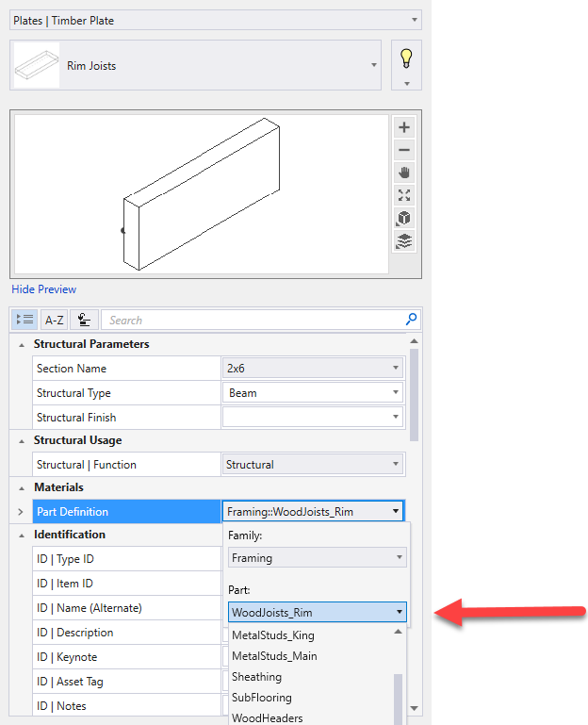Select the Structural Finish label
This screenshot has height=725, width=588.
click(x=76, y=418)
